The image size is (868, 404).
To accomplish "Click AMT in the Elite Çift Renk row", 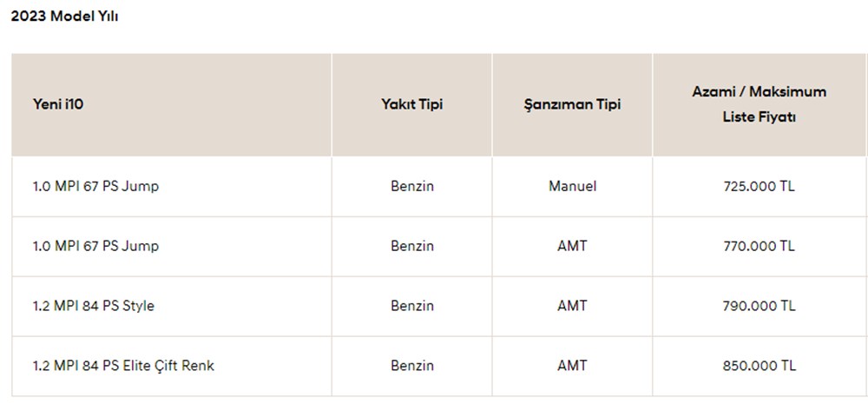I will [572, 366].
